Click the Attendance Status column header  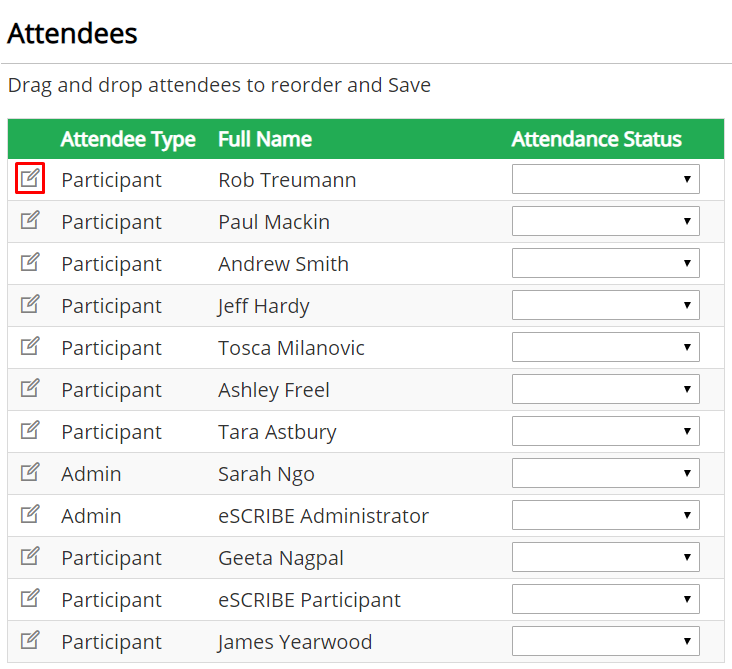(x=596, y=139)
